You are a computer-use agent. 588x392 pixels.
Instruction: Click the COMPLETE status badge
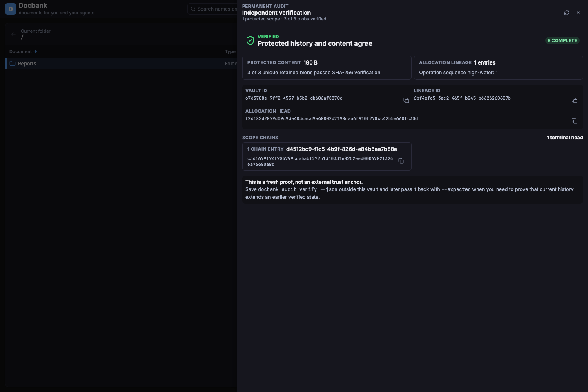click(562, 40)
